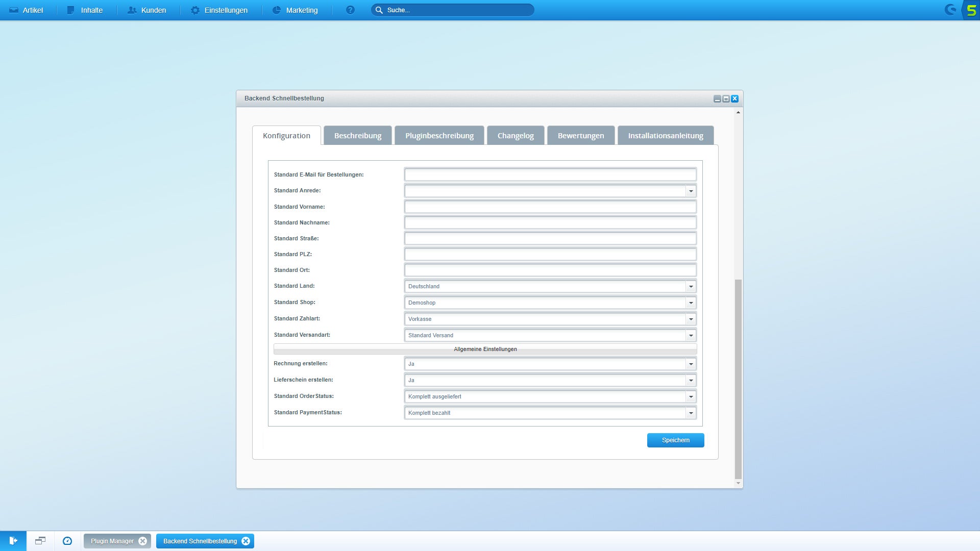
Task: Switch to the Bewertungen tab
Action: point(581,136)
